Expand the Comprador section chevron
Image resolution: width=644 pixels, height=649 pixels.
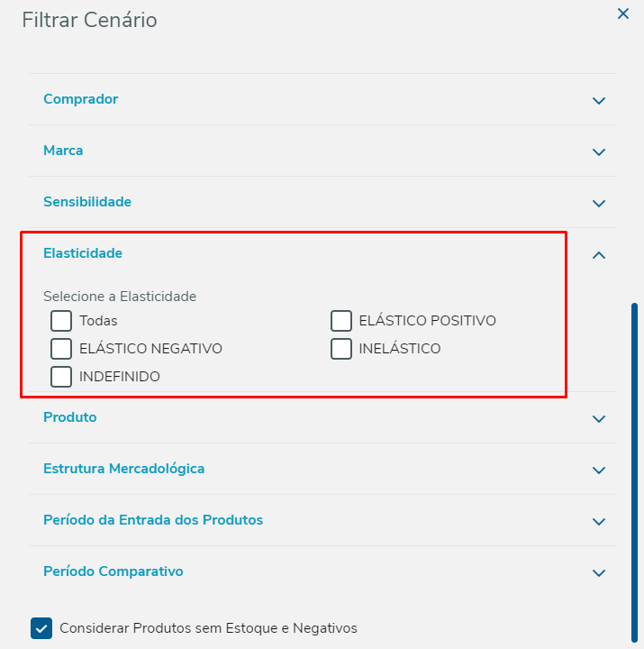tap(599, 100)
